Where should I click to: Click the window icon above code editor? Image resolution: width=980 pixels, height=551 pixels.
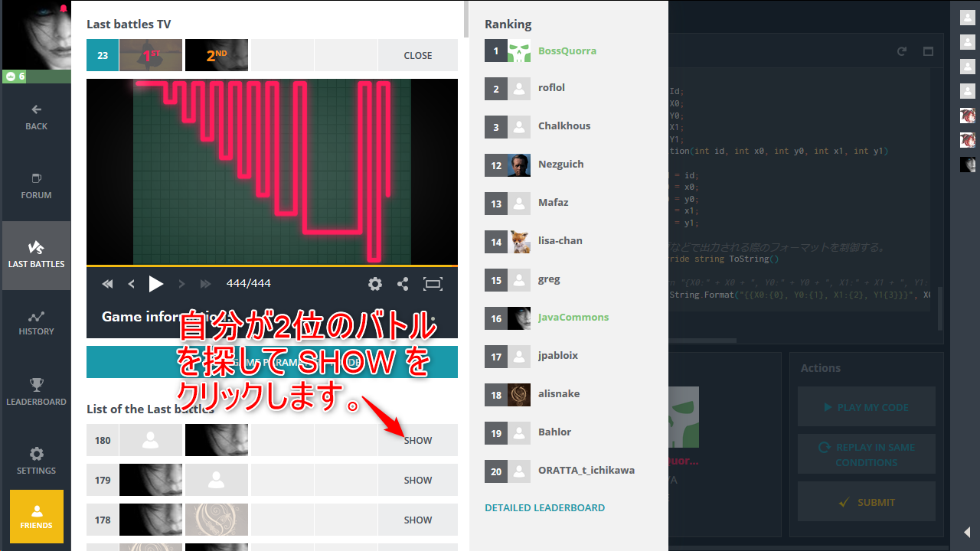tap(928, 51)
